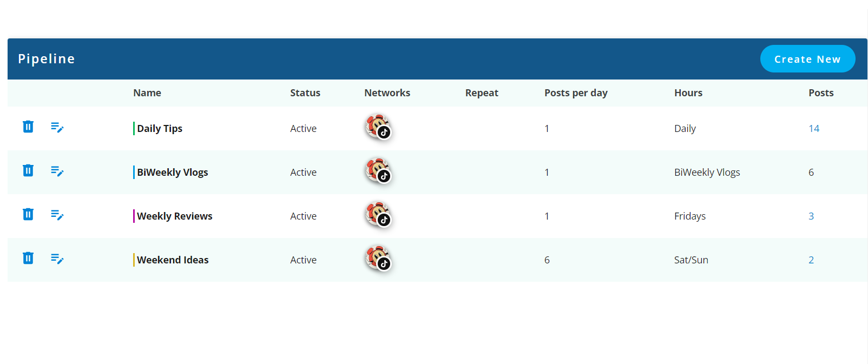Open the 14 posts link for Daily Tips
Screen dimensions: 868x364
[814, 129]
